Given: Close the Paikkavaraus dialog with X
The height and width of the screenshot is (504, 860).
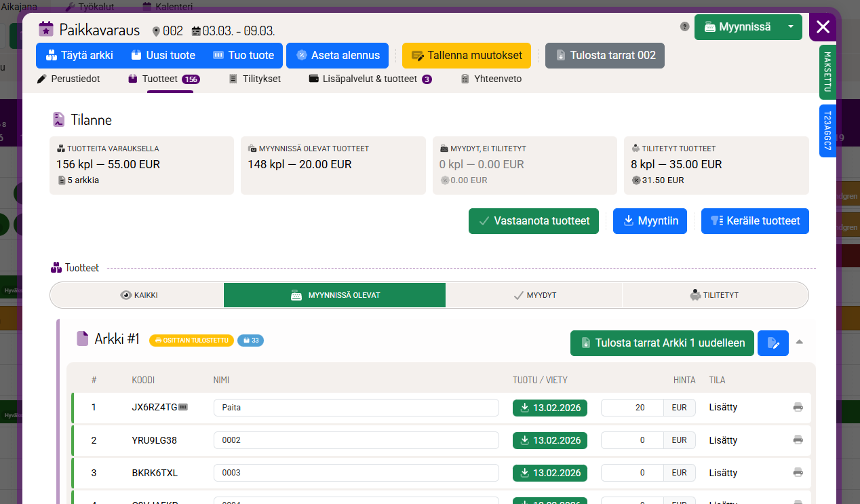Looking at the screenshot, I should click(823, 27).
